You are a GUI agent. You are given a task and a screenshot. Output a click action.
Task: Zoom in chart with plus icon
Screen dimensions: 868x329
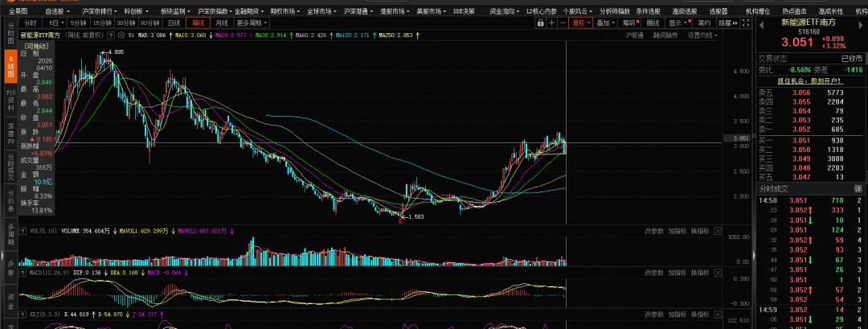(551, 23)
